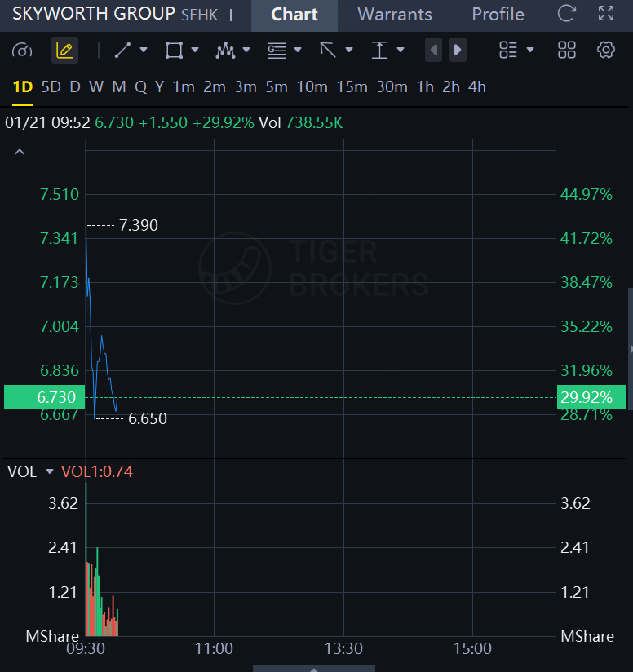Select the wave pattern tool
Screen dimensions: 633x672
225,50
